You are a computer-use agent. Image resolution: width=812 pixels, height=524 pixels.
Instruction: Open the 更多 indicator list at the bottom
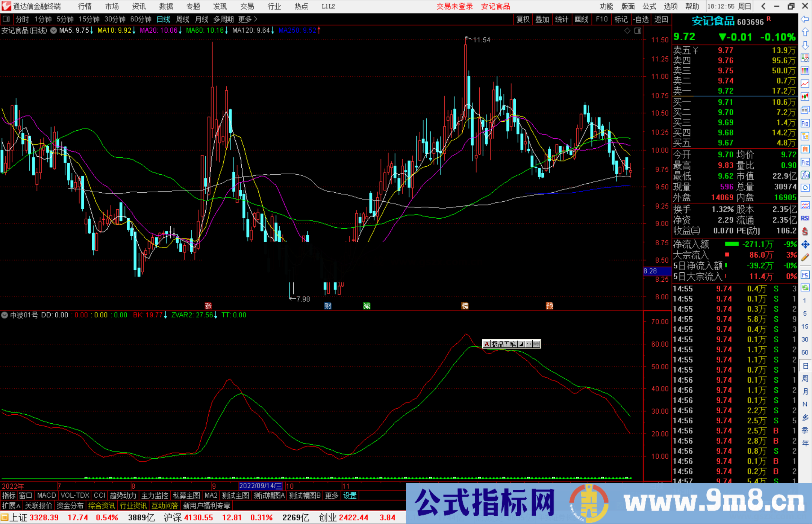(331, 495)
